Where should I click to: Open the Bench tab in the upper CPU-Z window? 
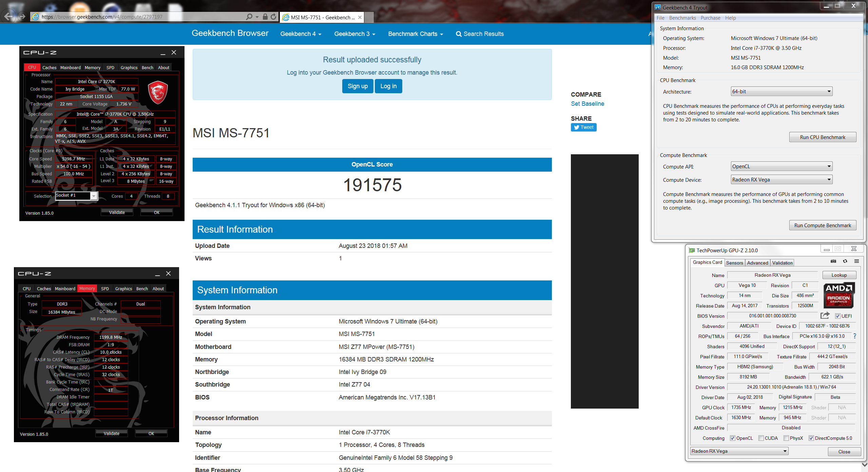[148, 67]
